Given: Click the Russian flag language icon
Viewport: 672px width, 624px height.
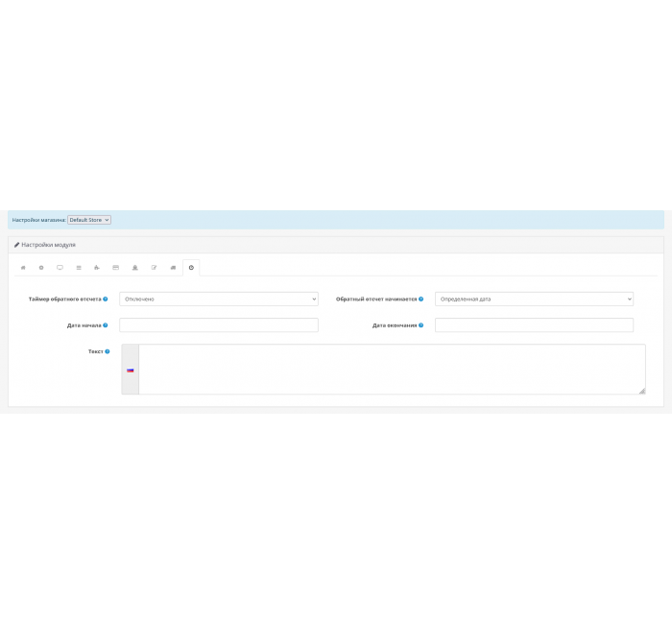Looking at the screenshot, I should tap(131, 371).
